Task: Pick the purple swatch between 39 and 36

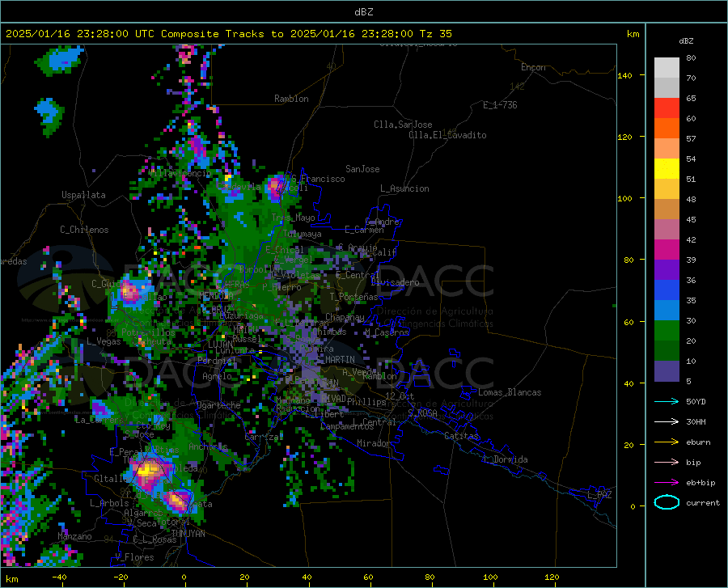Action: [x=667, y=270]
